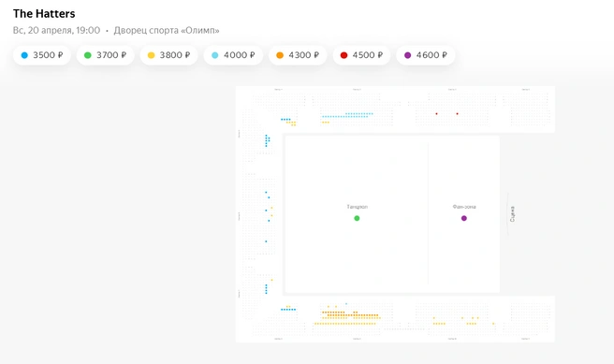Filter seats by 3500 ₽ price chip

(42, 55)
